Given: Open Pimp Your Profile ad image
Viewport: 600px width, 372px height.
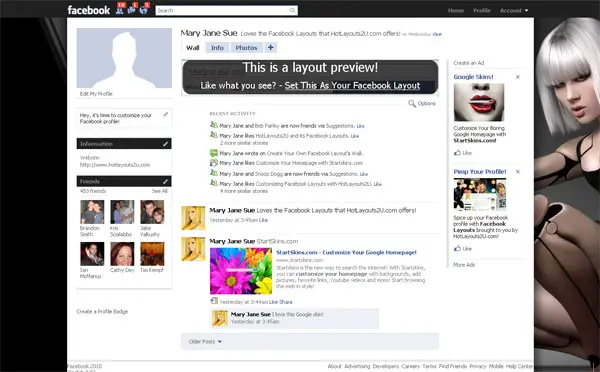Looking at the screenshot, I should pos(480,194).
